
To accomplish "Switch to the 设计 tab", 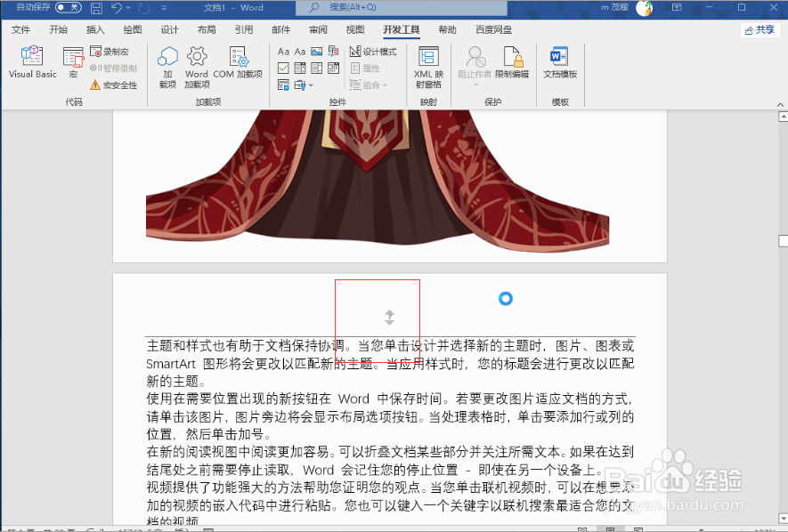I will tap(170, 29).
